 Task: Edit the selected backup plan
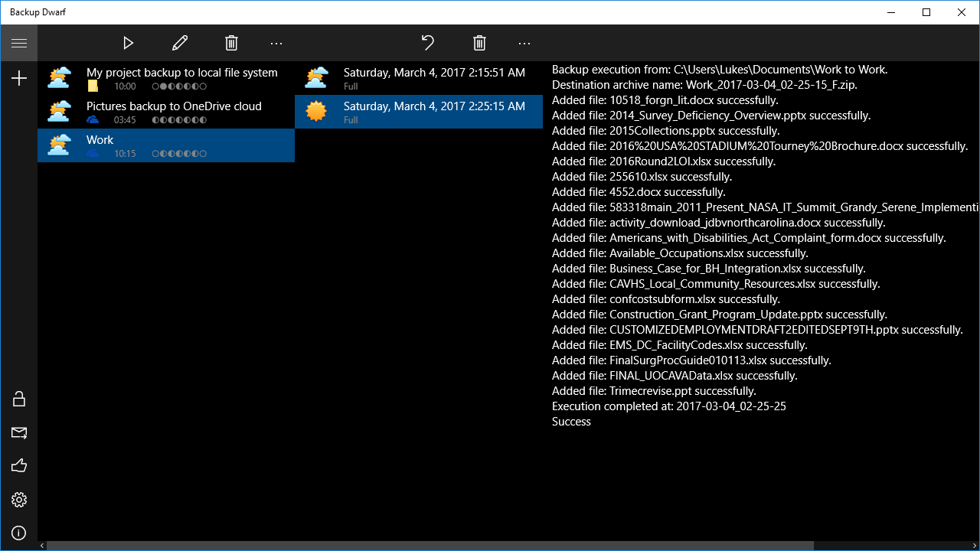pos(180,44)
